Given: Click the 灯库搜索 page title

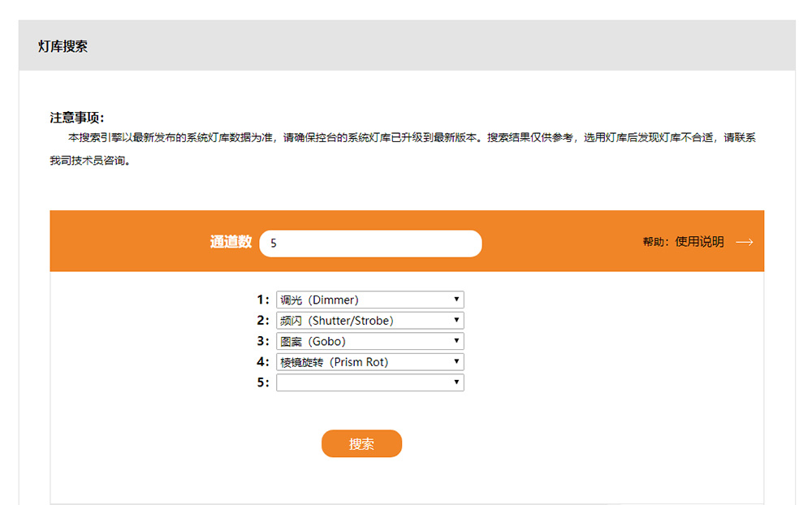Looking at the screenshot, I should pos(63,46).
